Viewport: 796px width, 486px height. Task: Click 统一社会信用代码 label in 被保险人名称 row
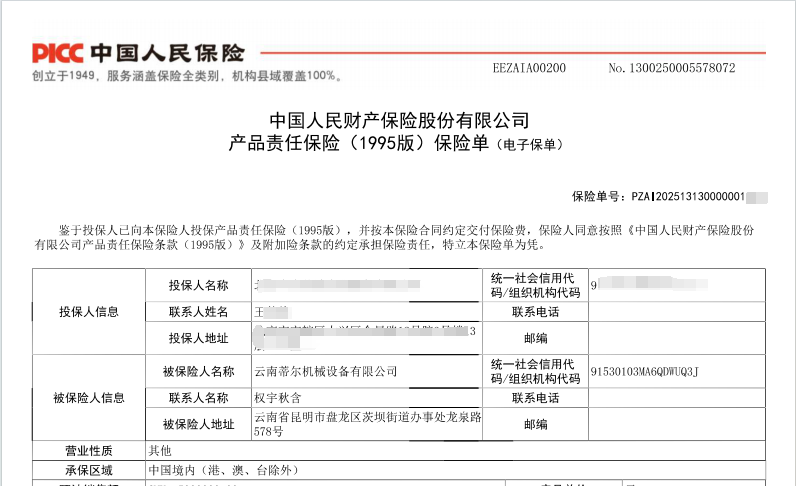click(536, 371)
